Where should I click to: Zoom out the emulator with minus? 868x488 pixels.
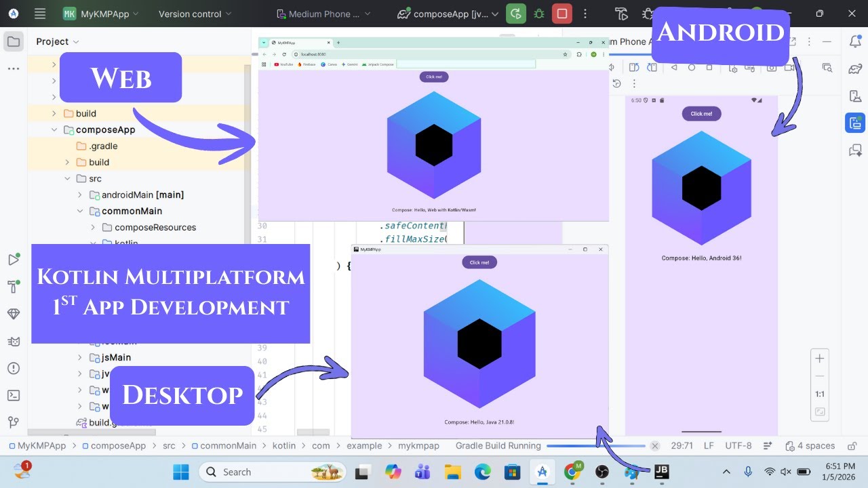(820, 376)
